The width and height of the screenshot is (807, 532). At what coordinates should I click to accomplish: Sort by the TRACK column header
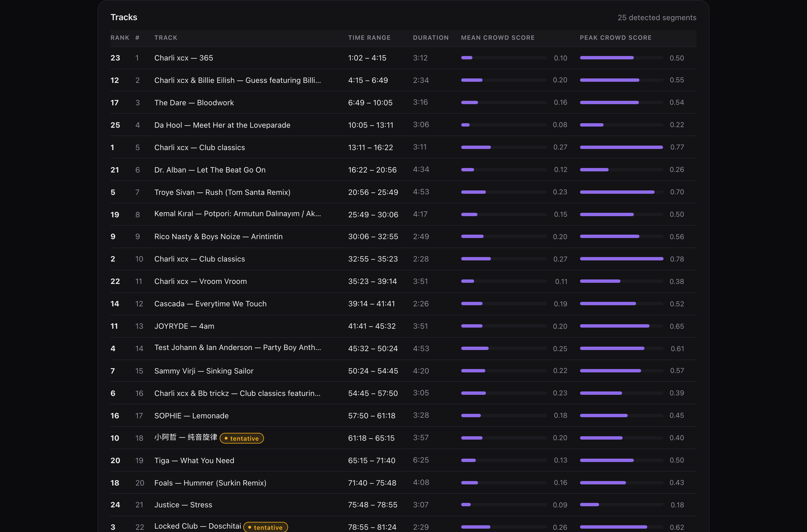166,38
